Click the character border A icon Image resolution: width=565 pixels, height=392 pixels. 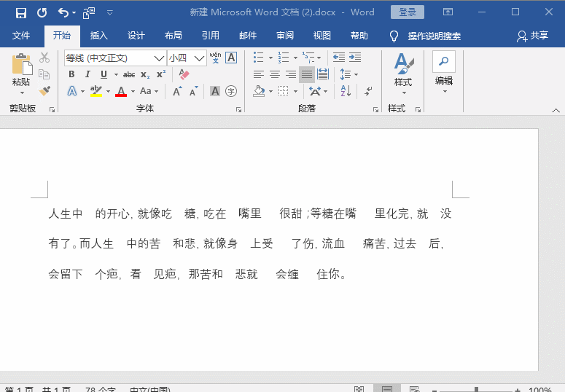click(231, 58)
